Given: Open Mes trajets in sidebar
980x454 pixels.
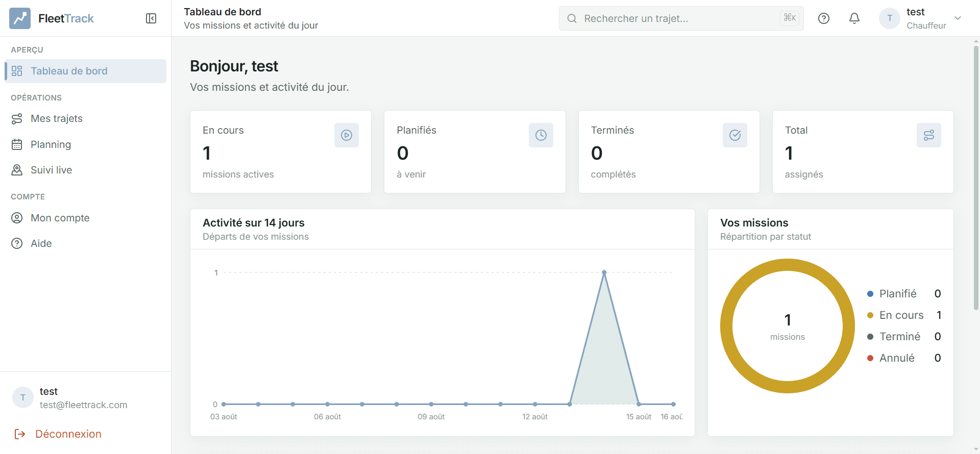Looking at the screenshot, I should point(86,118).
